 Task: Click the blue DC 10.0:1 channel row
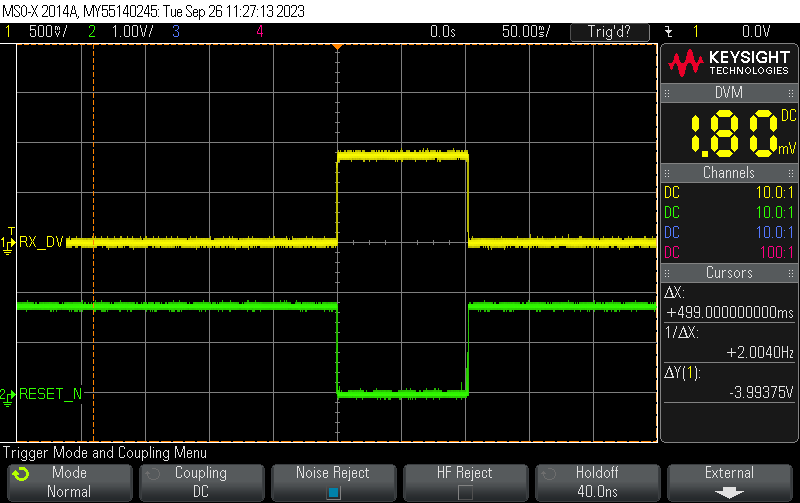pyautogui.click(x=729, y=233)
